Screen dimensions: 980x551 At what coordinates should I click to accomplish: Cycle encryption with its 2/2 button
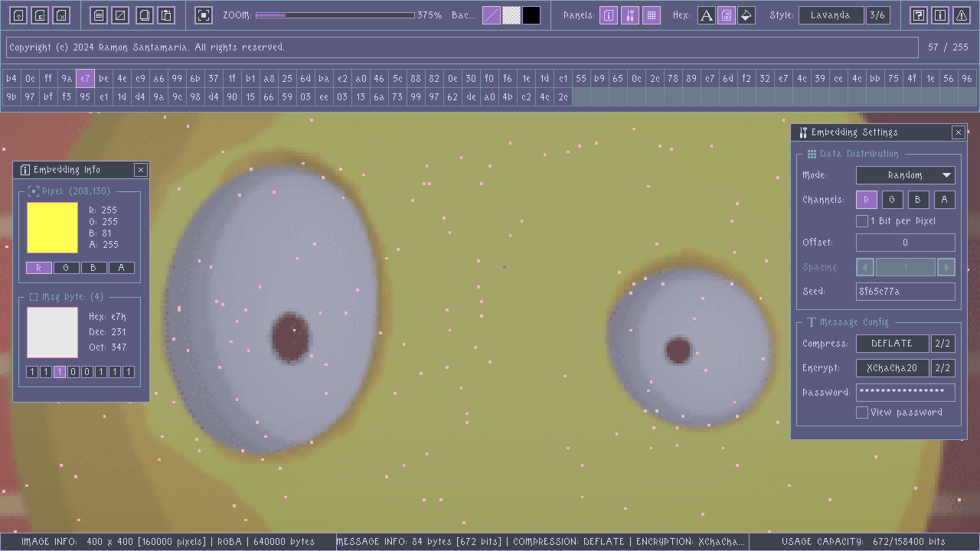(943, 368)
